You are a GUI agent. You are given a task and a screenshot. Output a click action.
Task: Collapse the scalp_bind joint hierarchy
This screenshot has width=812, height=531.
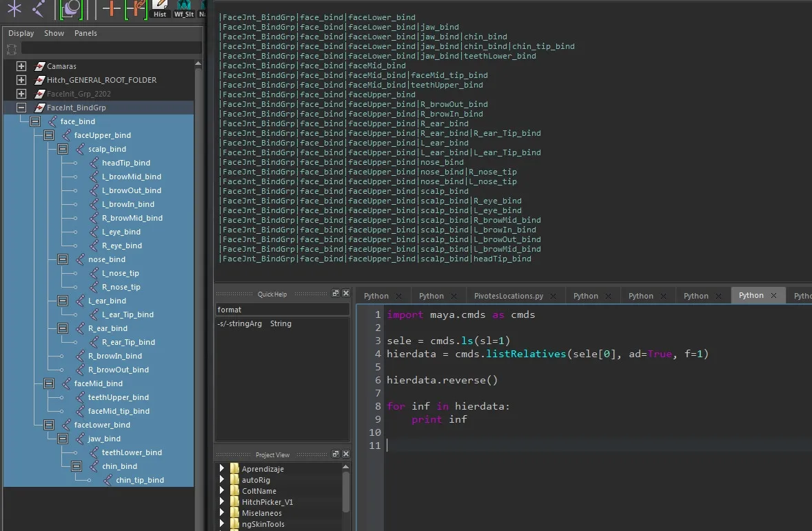[62, 149]
